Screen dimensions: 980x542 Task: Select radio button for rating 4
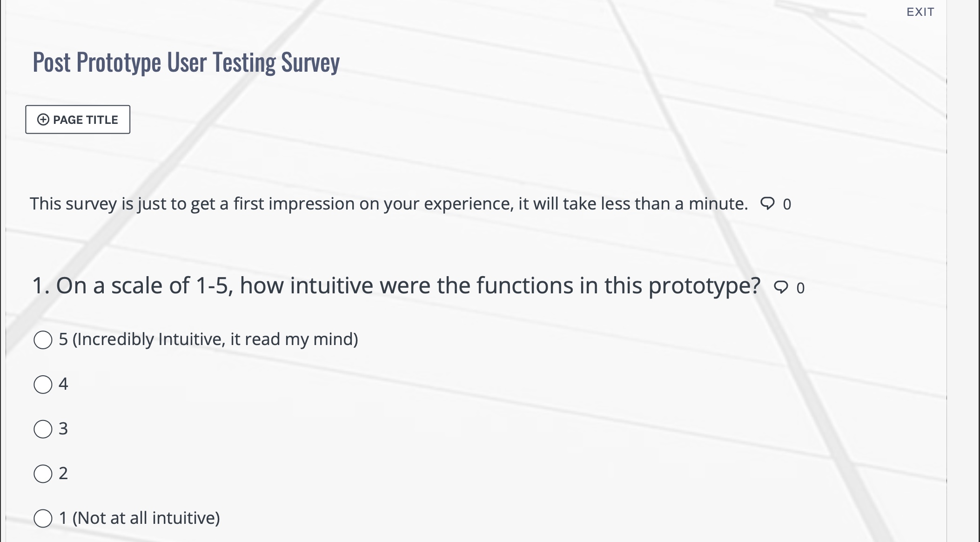[x=43, y=385]
